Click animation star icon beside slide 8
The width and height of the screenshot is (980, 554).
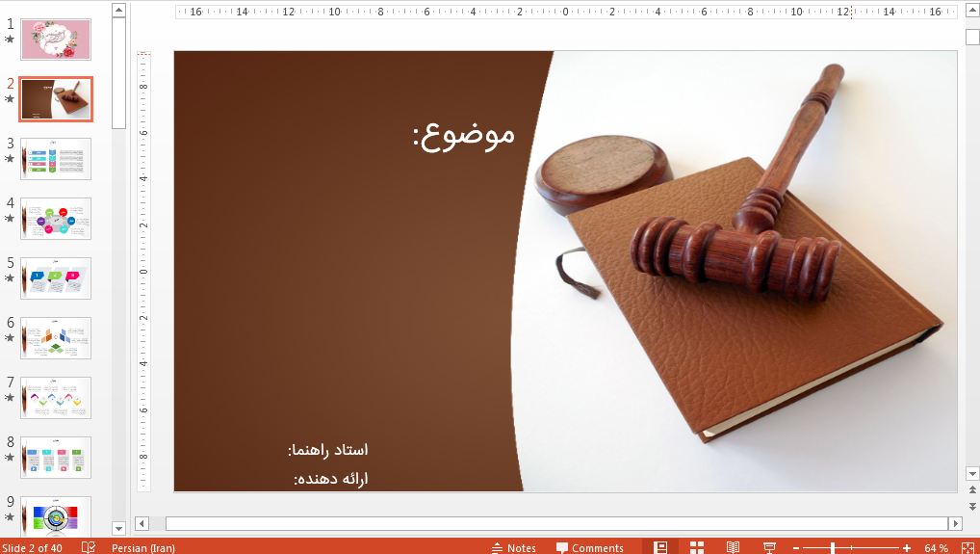point(10,457)
